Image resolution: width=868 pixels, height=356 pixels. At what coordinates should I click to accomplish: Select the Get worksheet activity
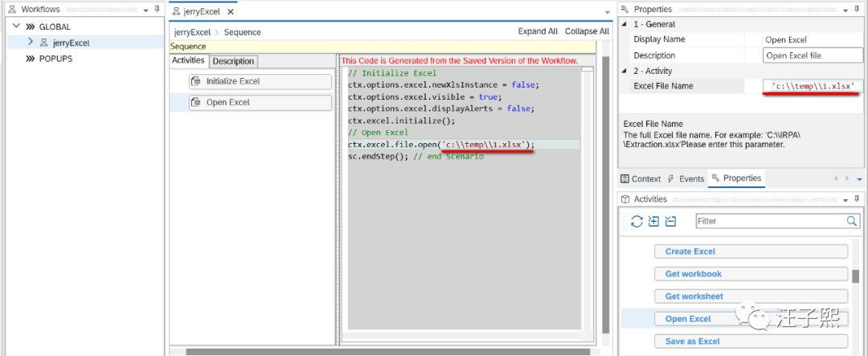point(751,297)
